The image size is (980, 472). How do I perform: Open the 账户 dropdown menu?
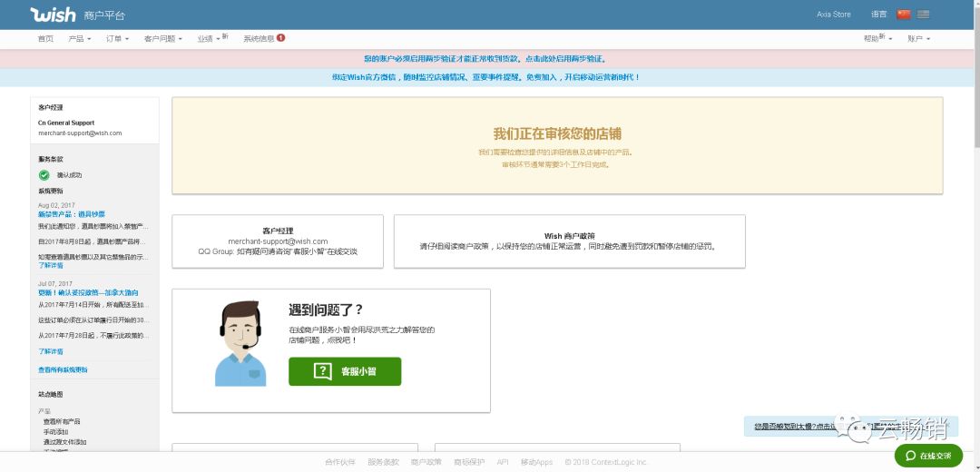point(918,39)
